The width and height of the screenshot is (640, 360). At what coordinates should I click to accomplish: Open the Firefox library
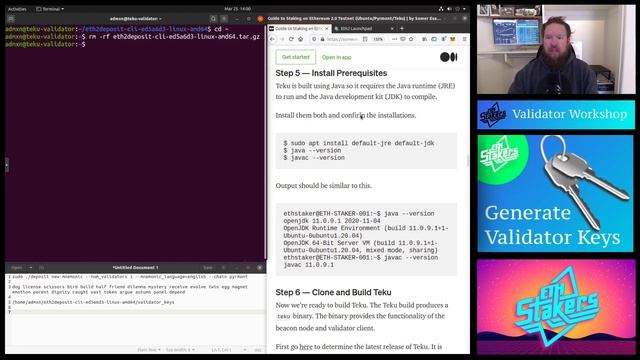(424, 39)
